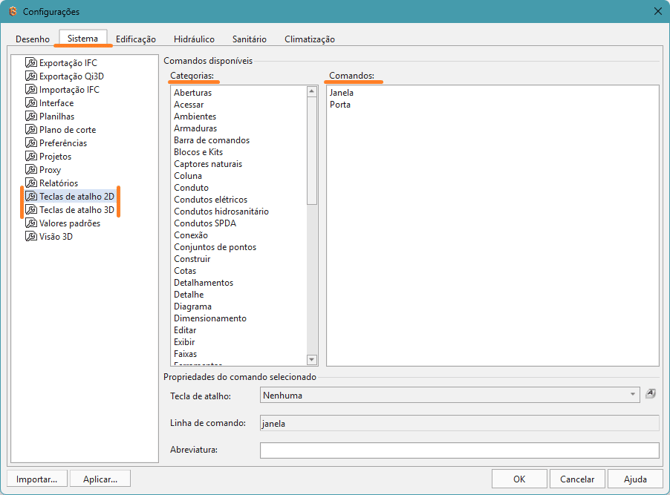This screenshot has height=495, width=670.
Task: Select Visão 3D in settings tree
Action: click(56, 236)
